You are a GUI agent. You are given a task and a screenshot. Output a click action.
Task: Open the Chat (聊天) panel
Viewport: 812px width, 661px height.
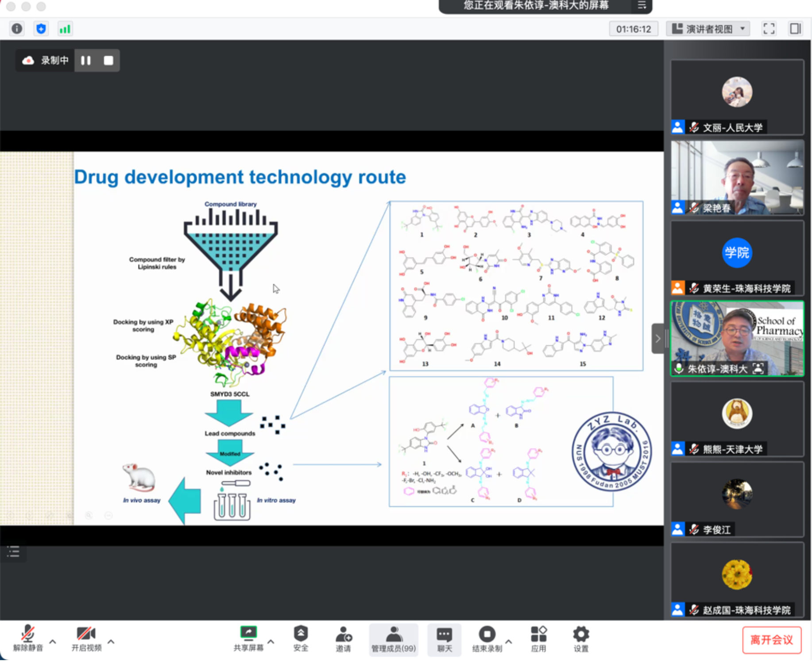[445, 639]
